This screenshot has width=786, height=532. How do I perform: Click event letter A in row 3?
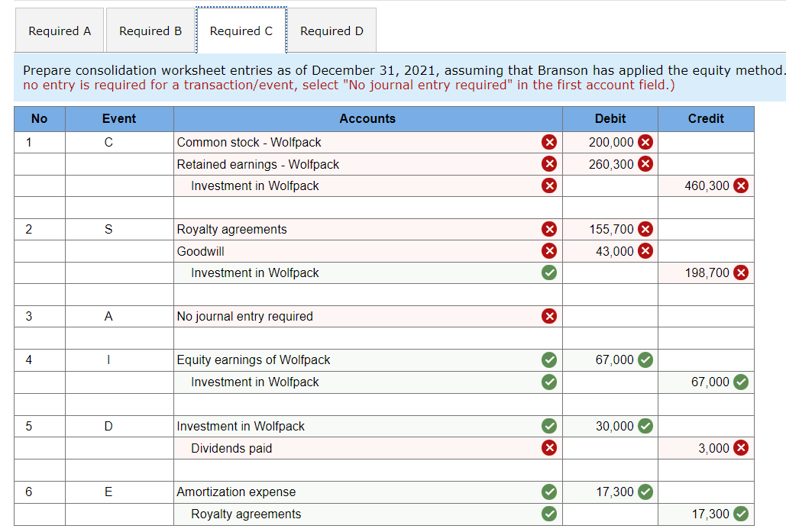[108, 317]
